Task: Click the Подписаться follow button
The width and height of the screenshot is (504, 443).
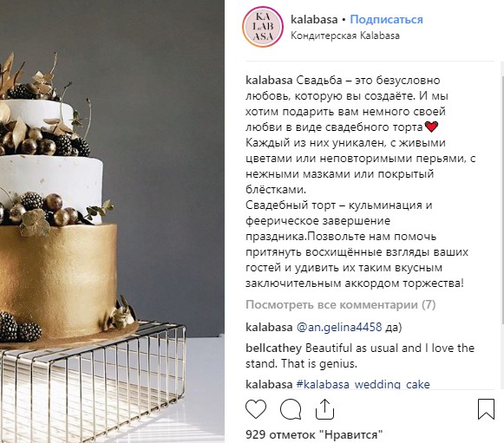Action: point(386,20)
